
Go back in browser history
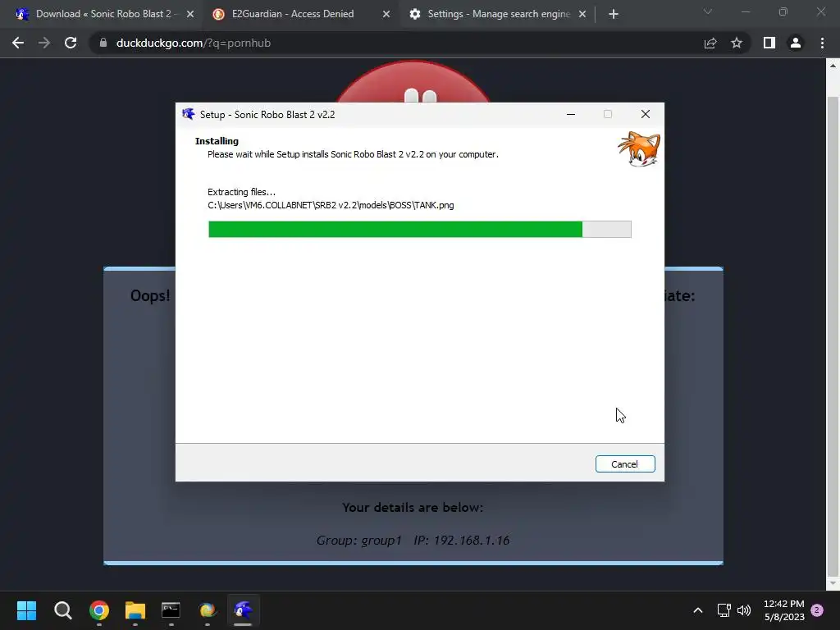(x=18, y=43)
